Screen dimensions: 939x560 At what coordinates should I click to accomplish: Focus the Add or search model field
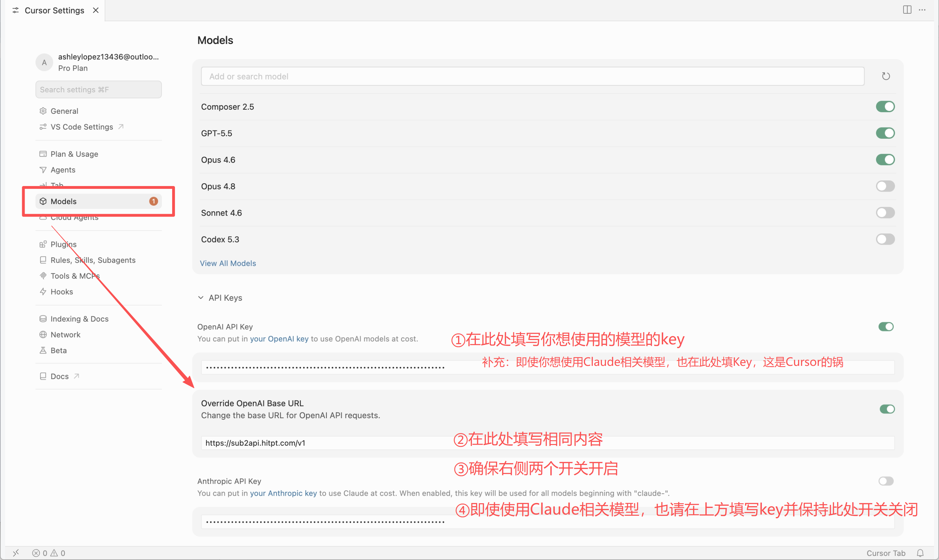(532, 76)
